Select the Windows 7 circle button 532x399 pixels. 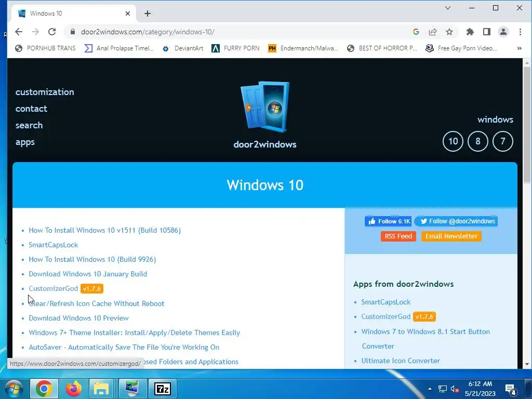502,141
